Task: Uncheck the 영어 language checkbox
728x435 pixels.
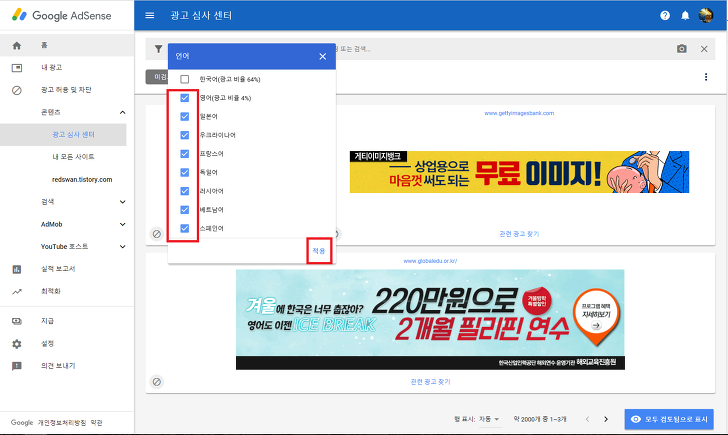Action: (185, 98)
